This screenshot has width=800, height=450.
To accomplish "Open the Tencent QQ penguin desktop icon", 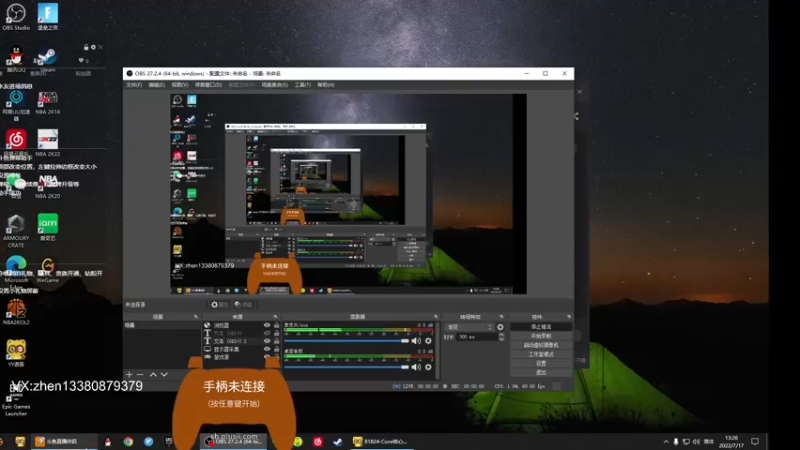I will click(16, 59).
